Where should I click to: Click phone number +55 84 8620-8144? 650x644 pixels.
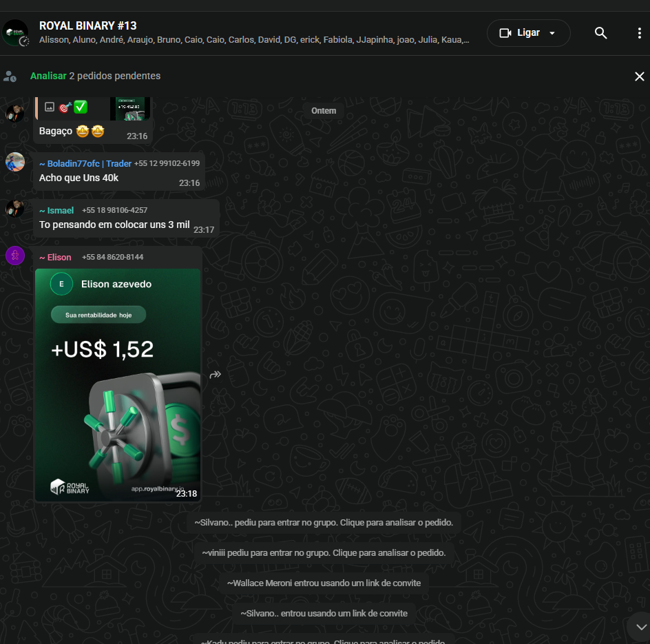point(112,257)
